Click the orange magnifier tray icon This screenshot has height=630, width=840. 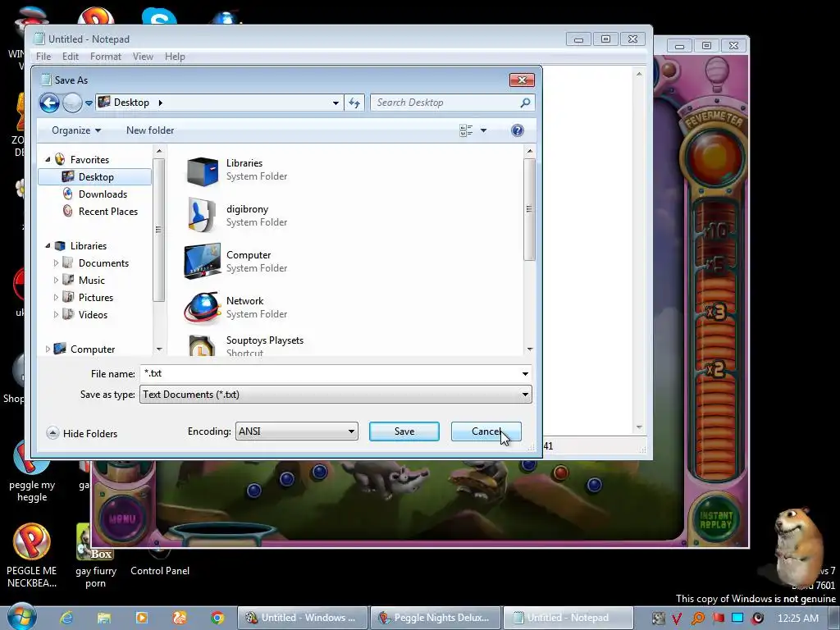click(697, 619)
